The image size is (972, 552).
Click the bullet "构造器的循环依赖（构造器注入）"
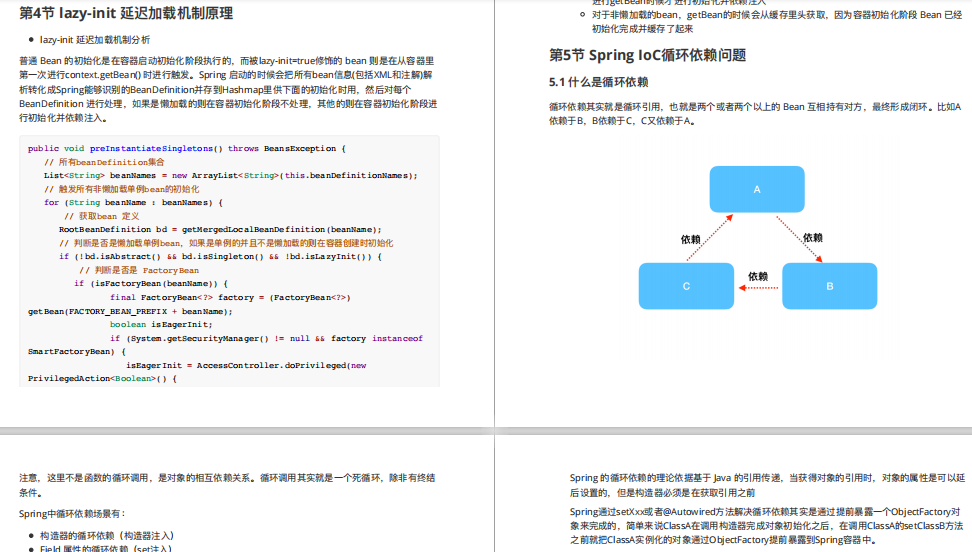click(x=107, y=535)
